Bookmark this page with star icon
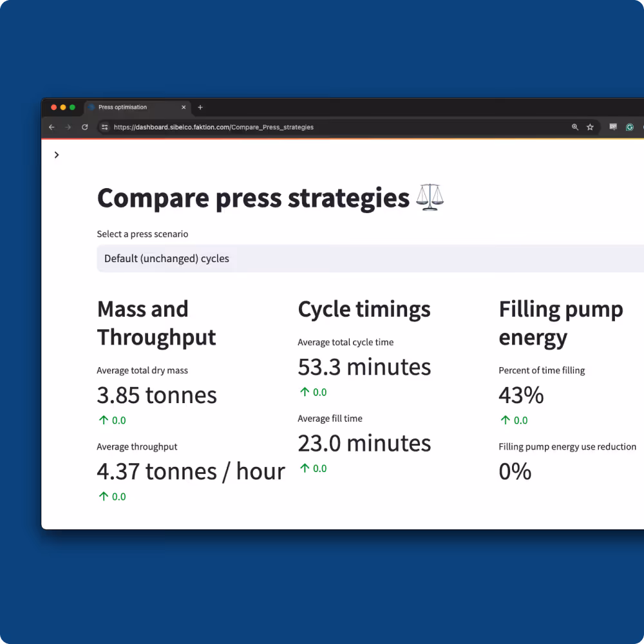Image resolution: width=644 pixels, height=644 pixels. click(x=590, y=128)
